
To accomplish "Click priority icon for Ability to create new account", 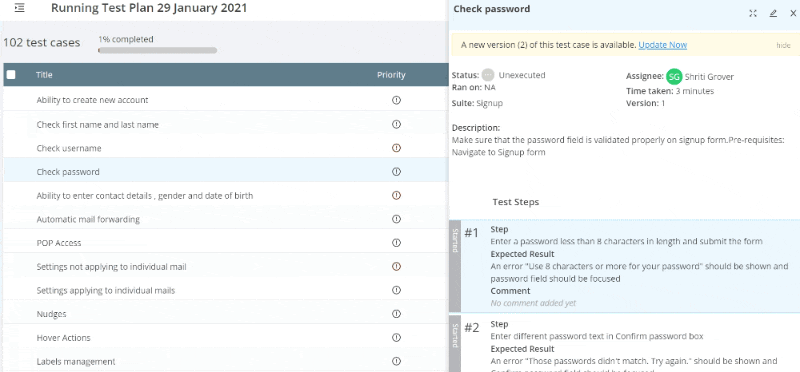I will coord(396,100).
